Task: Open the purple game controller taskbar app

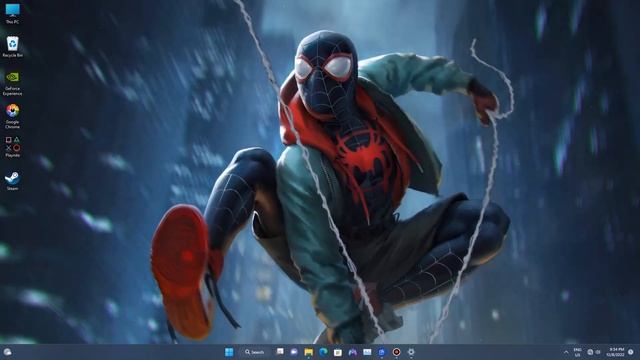Action: (353, 352)
